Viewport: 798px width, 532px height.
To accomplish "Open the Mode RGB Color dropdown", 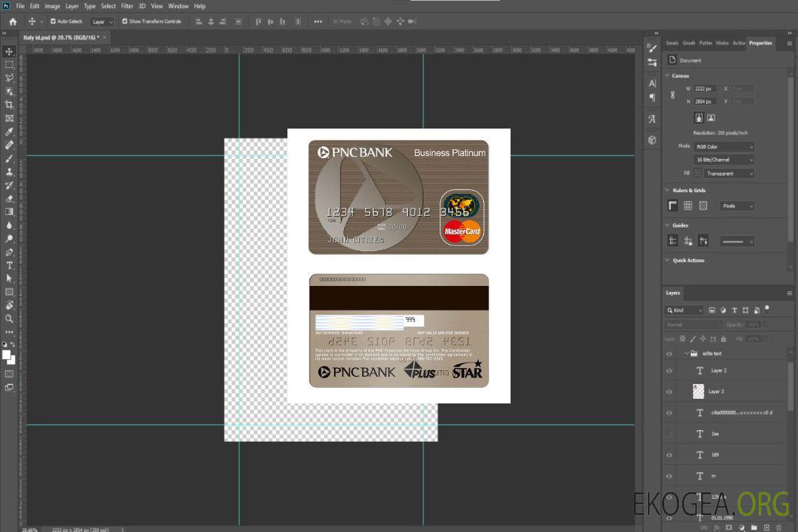I will pos(723,146).
